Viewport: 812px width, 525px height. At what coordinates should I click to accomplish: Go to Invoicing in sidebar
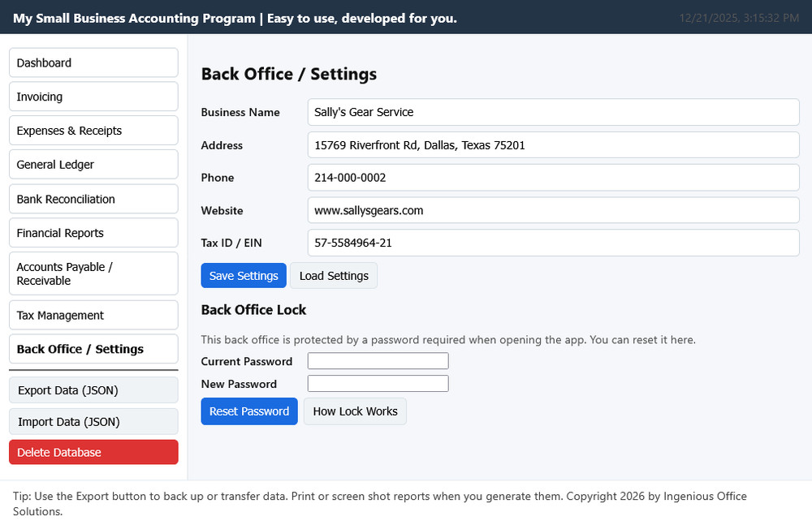point(93,97)
